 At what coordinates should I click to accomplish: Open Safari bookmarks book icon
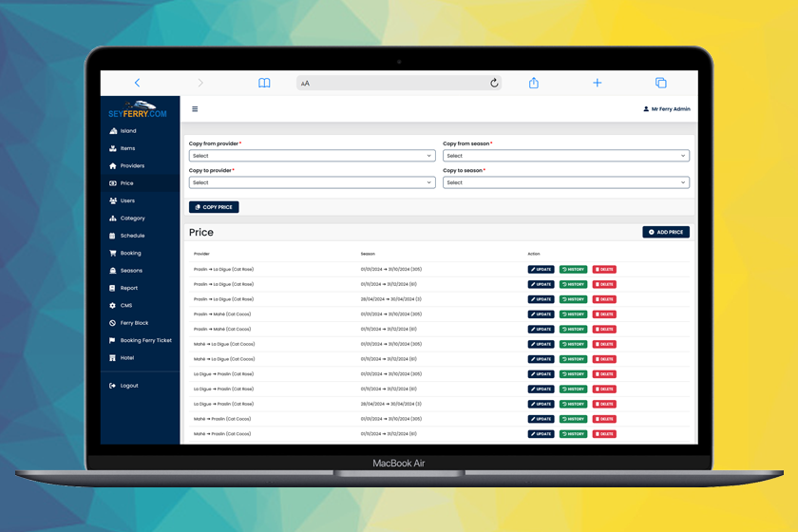(264, 84)
